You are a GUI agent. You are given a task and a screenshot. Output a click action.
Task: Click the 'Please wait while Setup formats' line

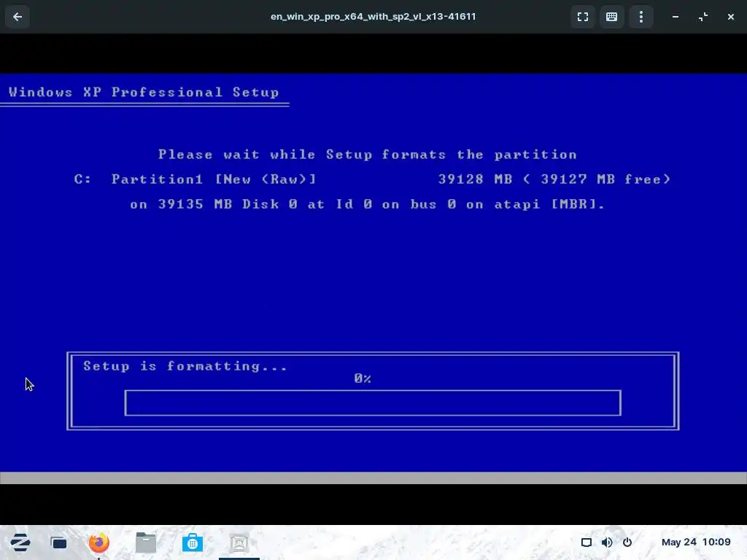click(368, 155)
